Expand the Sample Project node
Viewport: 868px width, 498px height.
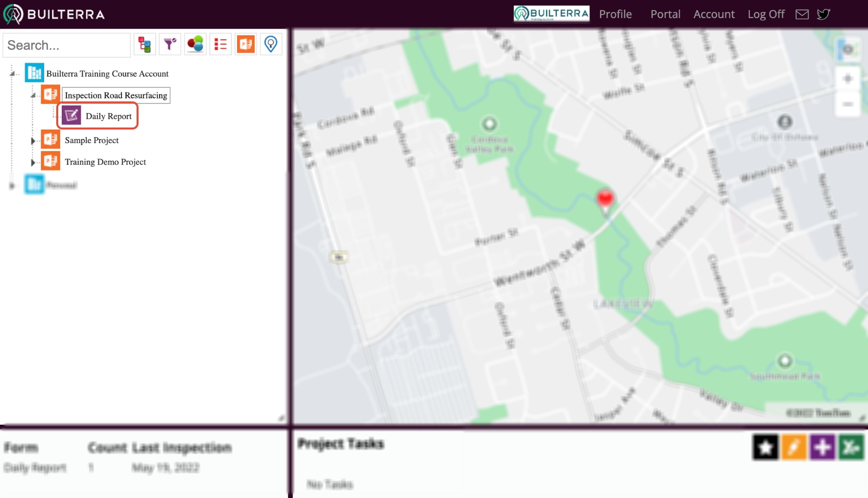(x=33, y=141)
